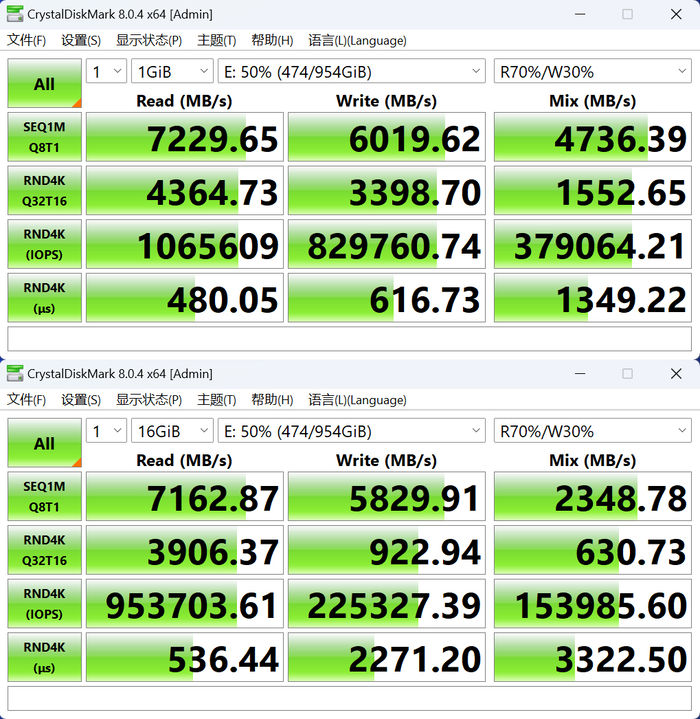
Task: Click mix IOPS value 379064.21
Action: point(593,244)
